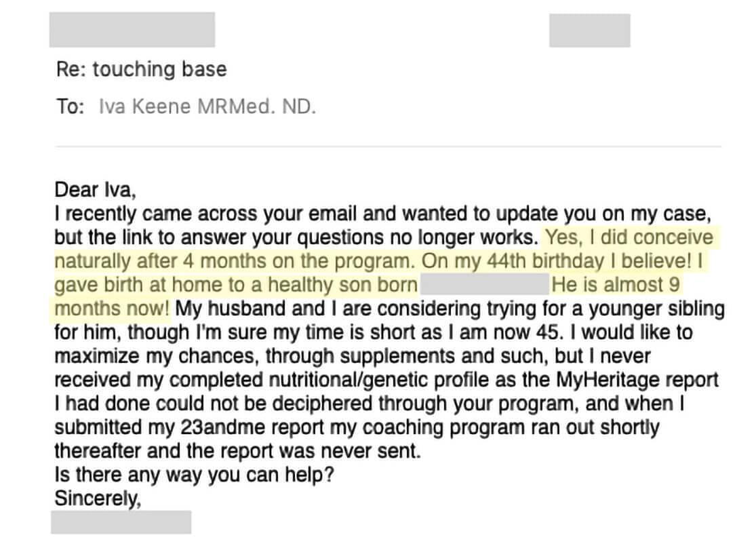
Task: Click the highlighted text Yes, I did conceive
Action: pos(629,237)
